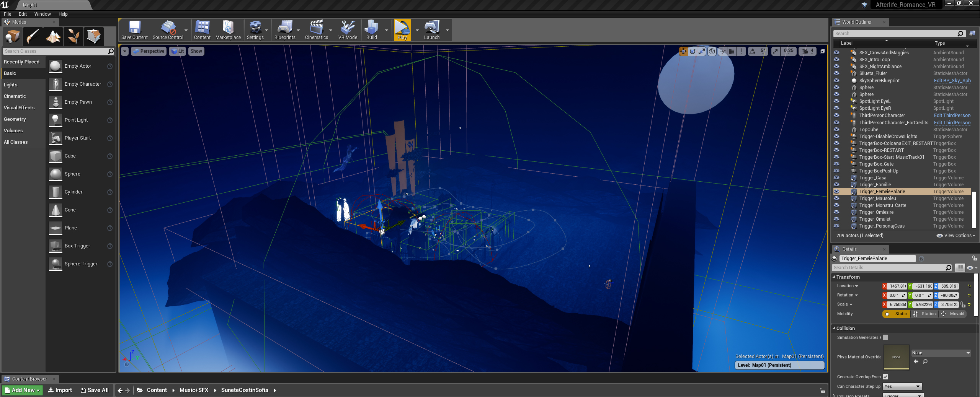Enable the Simulation Generates Hit Events checkbox
Viewport: 980px width, 397px height.
tap(885, 337)
